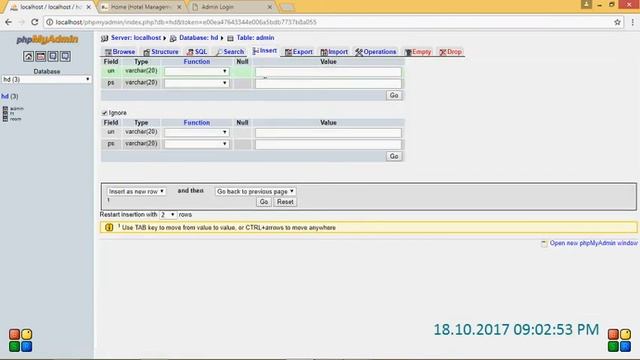This screenshot has width=640, height=360.
Task: Toggle the Ignore checkbox
Action: pos(104,113)
